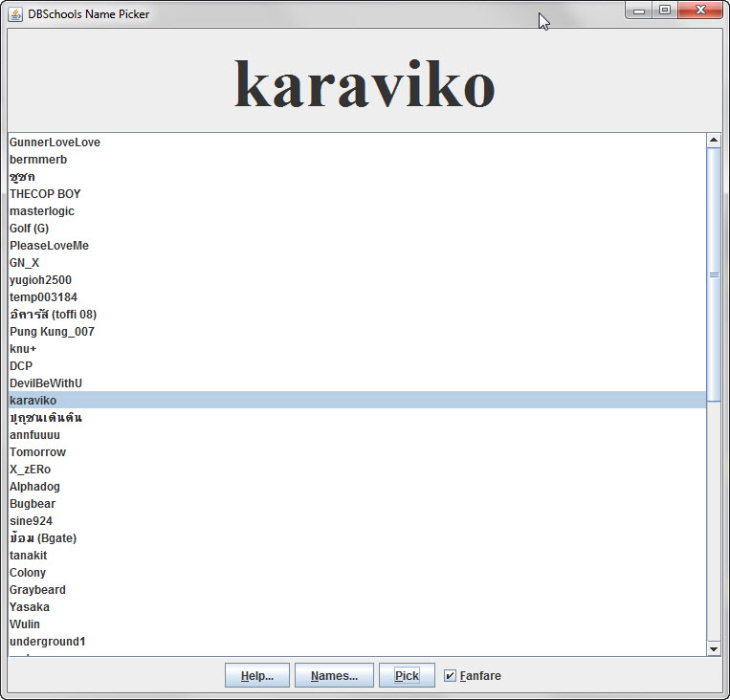Select DCP in the list

[x=357, y=366]
